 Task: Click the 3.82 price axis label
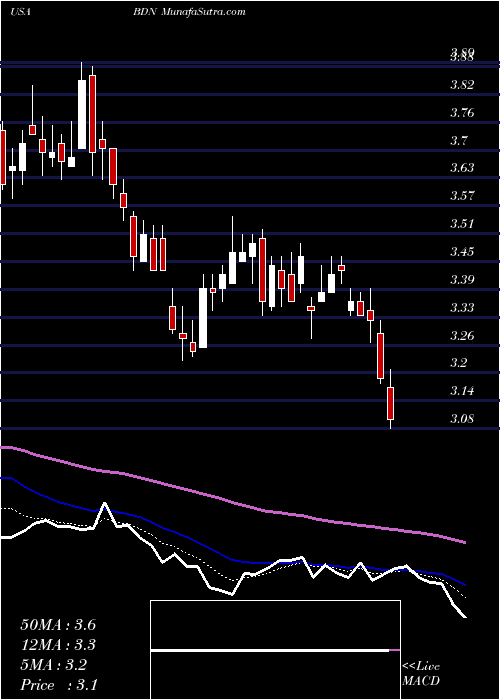click(462, 85)
